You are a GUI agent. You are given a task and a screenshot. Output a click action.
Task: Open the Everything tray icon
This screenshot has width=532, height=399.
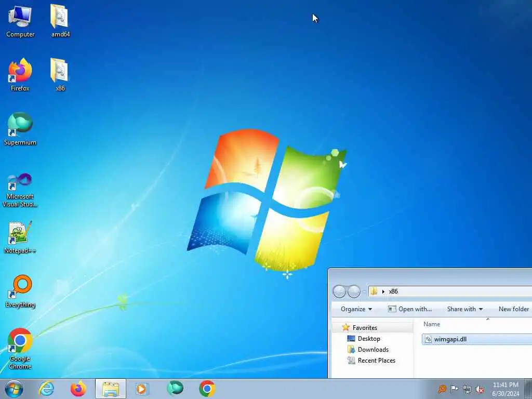coord(442,389)
